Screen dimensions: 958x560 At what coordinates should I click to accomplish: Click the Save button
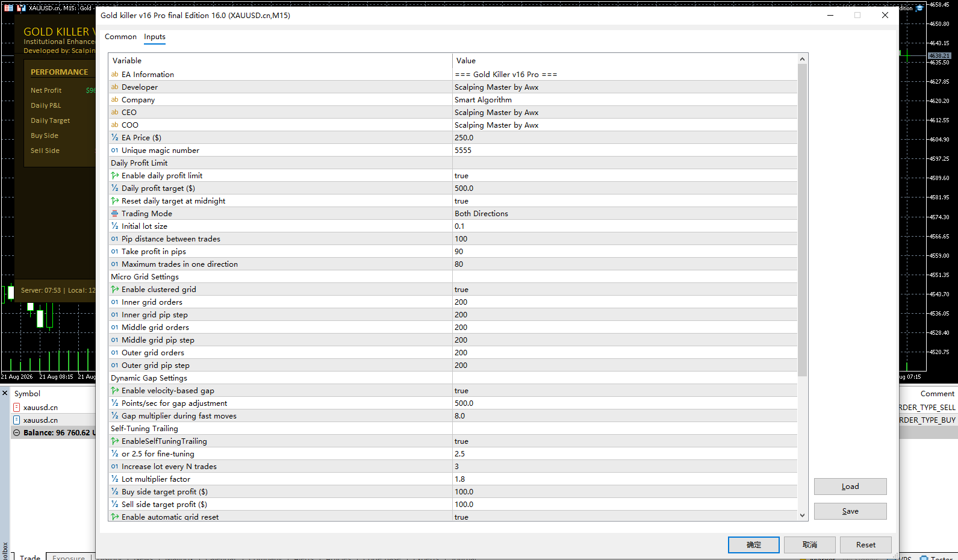pos(850,511)
